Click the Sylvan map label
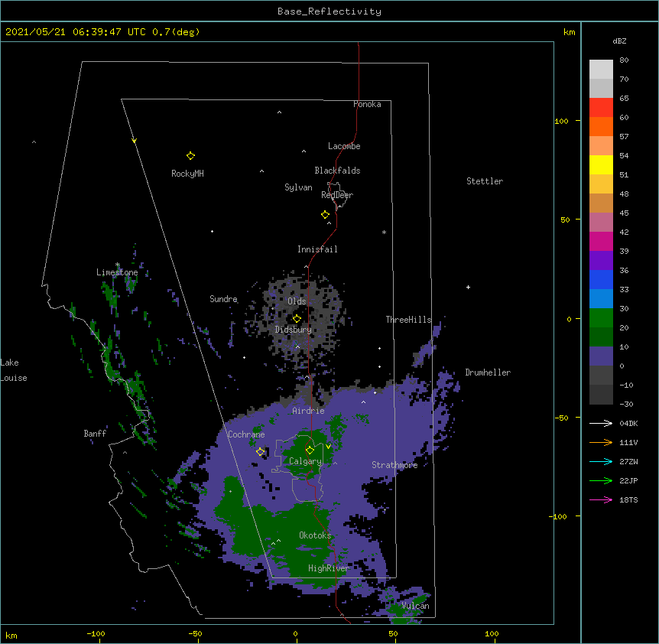Image resolution: width=659 pixels, height=644 pixels. [298, 187]
